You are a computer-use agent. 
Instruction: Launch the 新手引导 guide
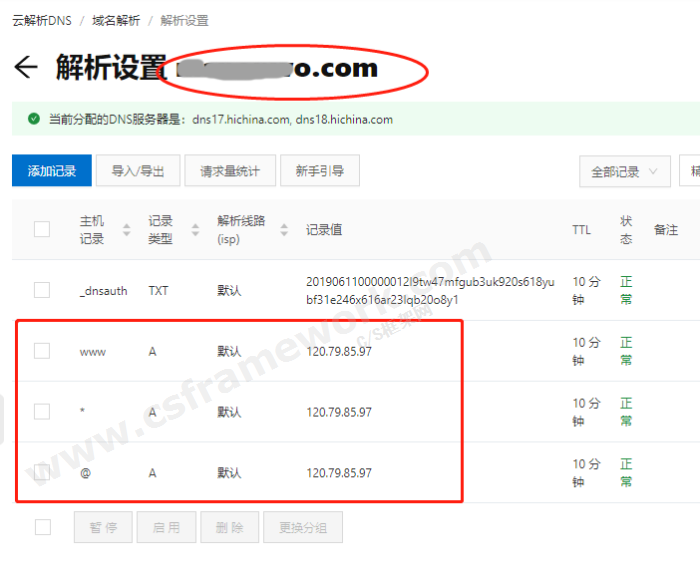click(320, 171)
